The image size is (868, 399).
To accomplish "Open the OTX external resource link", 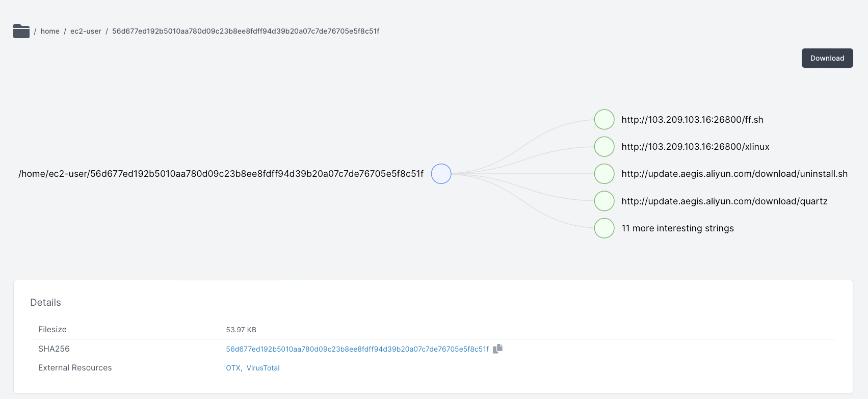I will (x=233, y=368).
